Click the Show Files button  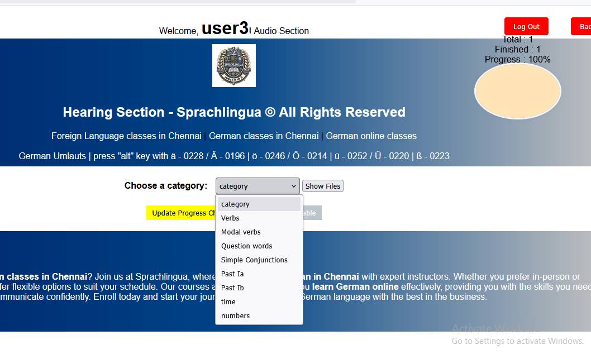(323, 186)
